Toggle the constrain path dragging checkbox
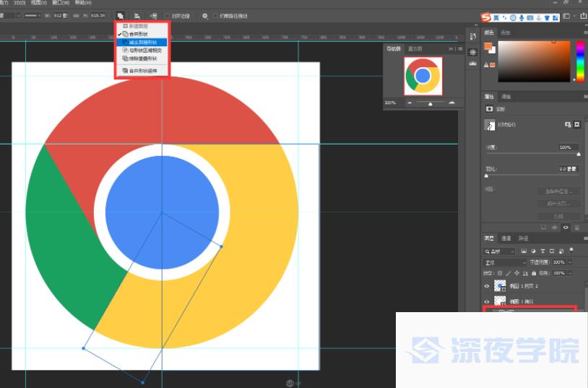588x388 pixels. pos(215,16)
